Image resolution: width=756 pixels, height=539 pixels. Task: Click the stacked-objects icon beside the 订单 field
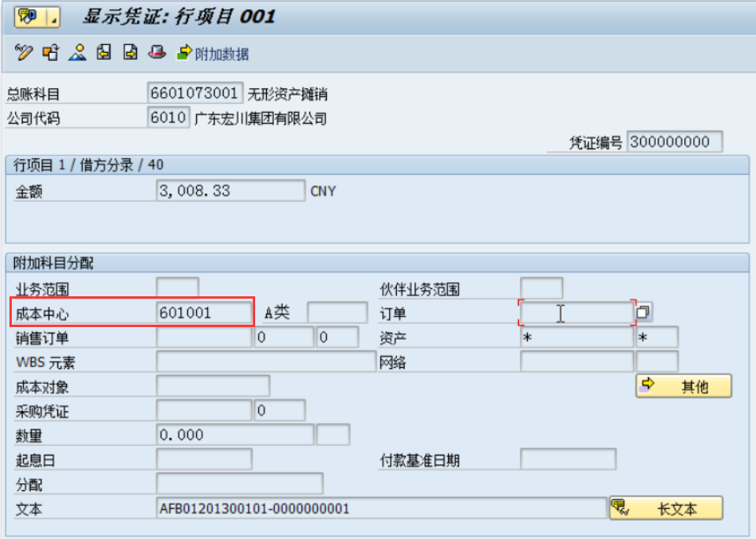(x=643, y=312)
